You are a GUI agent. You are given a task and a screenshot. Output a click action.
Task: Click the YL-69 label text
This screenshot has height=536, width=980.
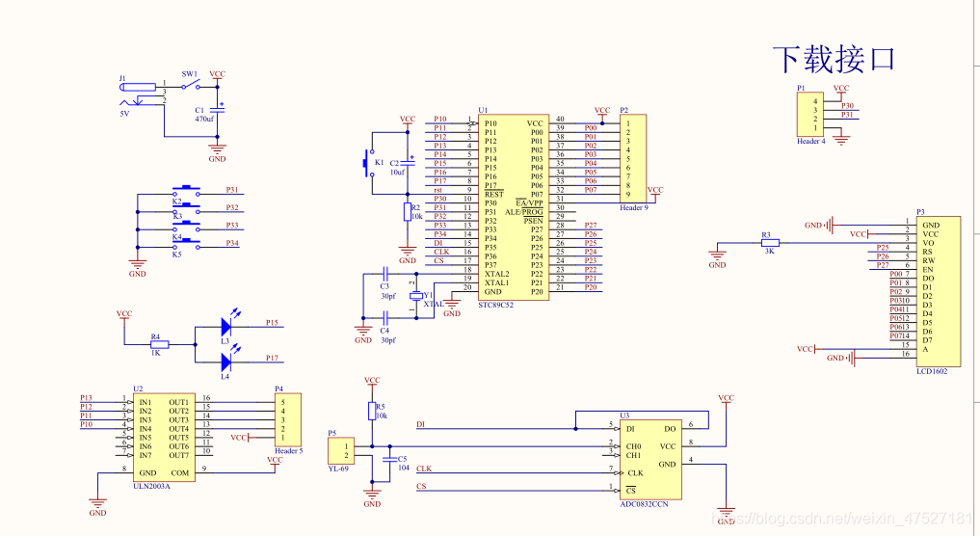[338, 469]
